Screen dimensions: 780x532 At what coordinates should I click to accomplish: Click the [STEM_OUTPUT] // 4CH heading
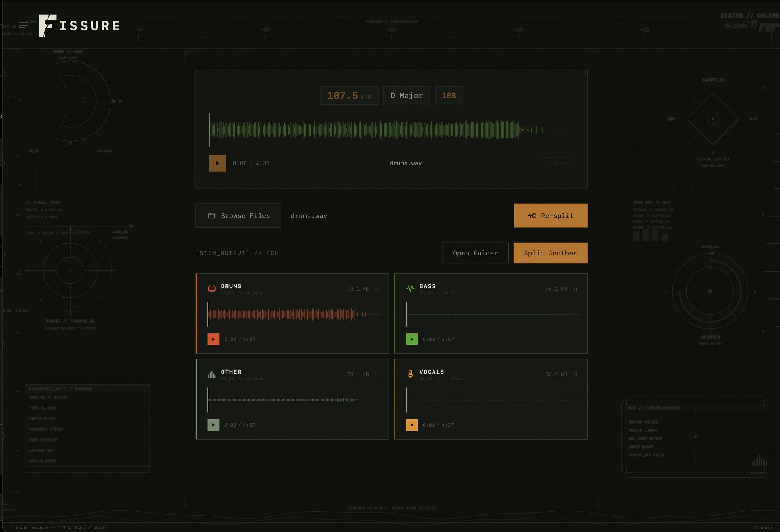coord(237,253)
